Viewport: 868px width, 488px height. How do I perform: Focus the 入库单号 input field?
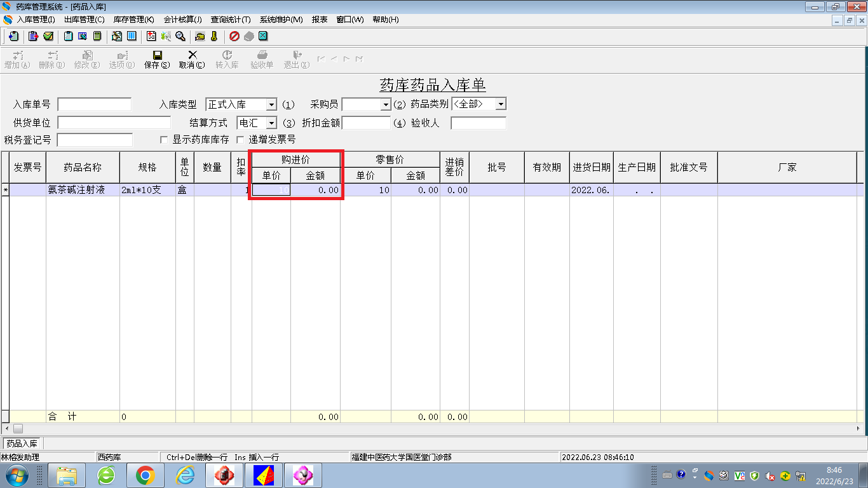(95, 104)
